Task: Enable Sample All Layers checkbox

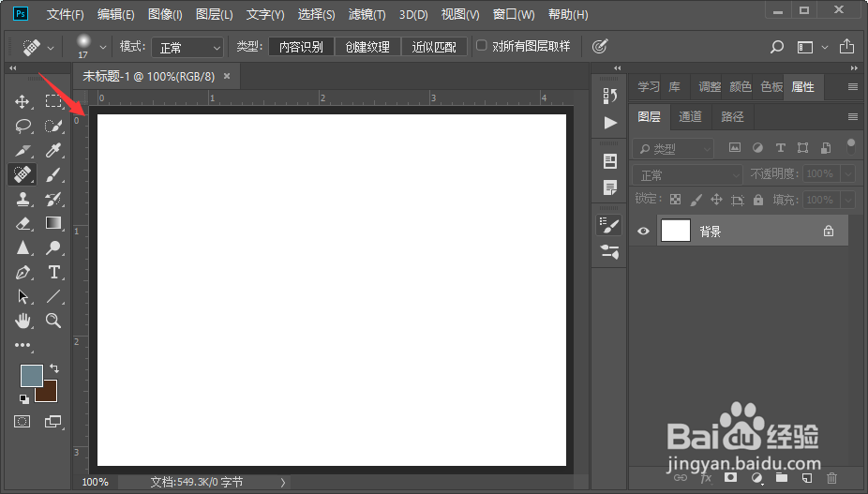Action: (482, 45)
